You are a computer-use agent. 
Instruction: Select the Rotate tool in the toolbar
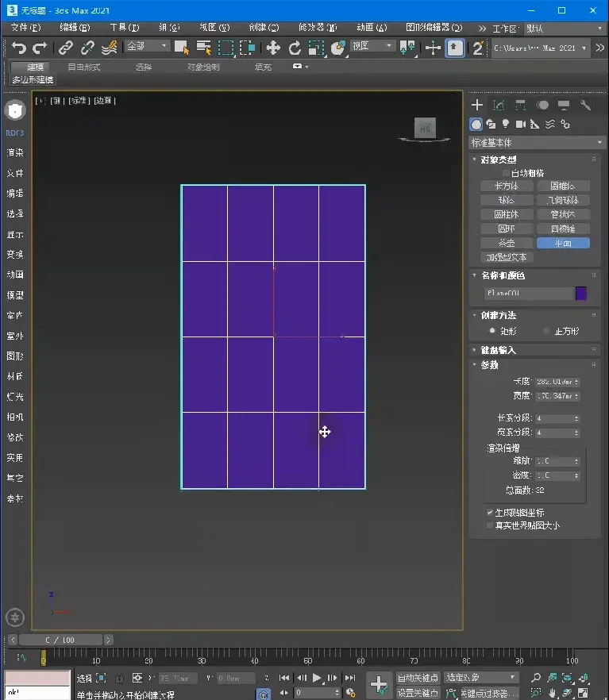click(295, 48)
